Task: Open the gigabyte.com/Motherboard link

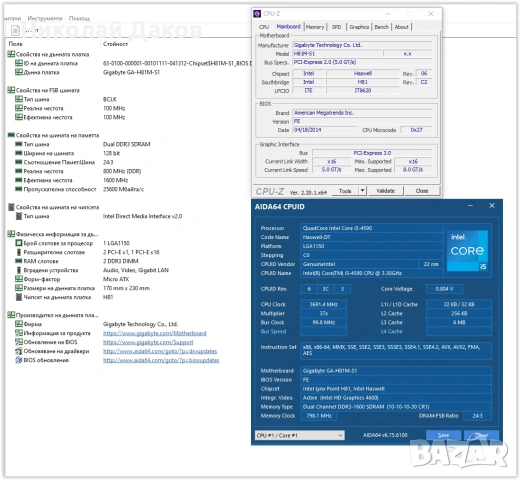Action: pyautogui.click(x=155, y=333)
